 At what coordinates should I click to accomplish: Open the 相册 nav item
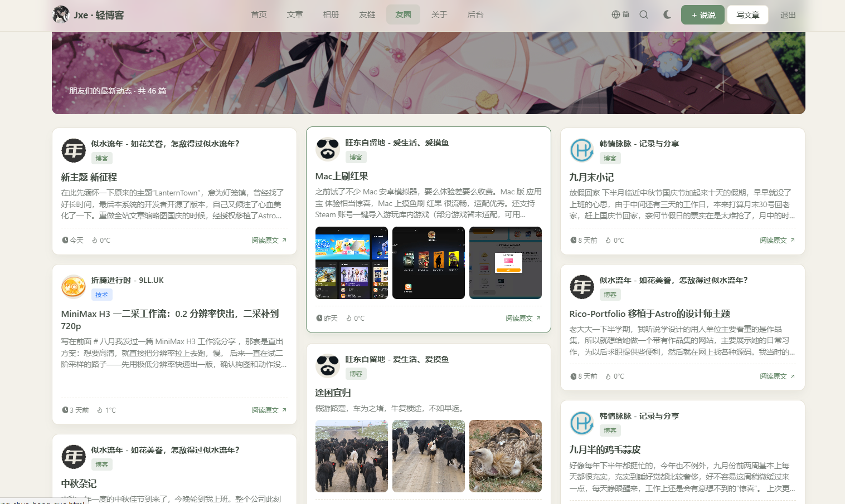[x=331, y=14]
